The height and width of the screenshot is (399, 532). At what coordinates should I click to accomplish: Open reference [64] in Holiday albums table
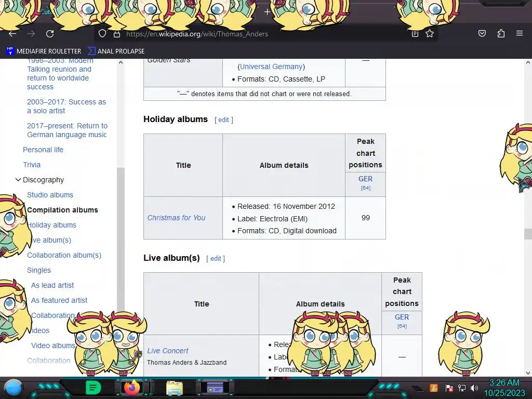point(365,188)
